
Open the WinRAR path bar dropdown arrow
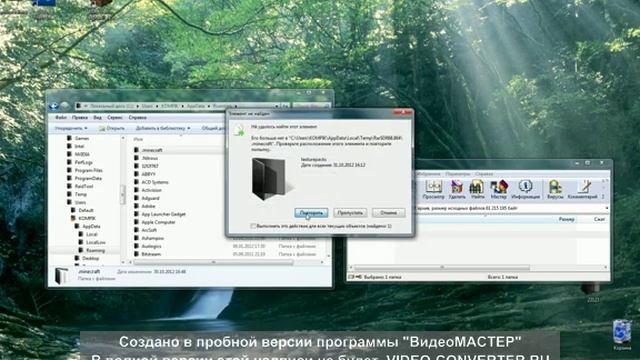(607, 208)
